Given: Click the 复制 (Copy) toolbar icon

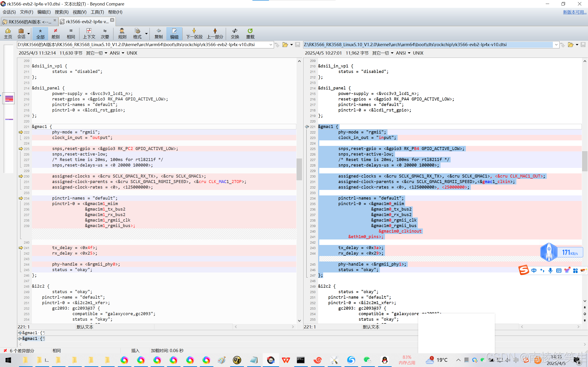Looking at the screenshot, I should point(158,33).
